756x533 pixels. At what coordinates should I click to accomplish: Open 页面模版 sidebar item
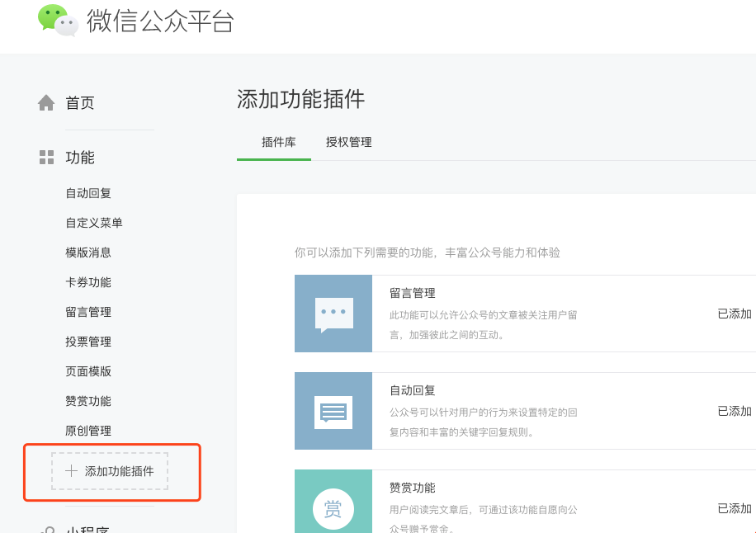(x=88, y=371)
